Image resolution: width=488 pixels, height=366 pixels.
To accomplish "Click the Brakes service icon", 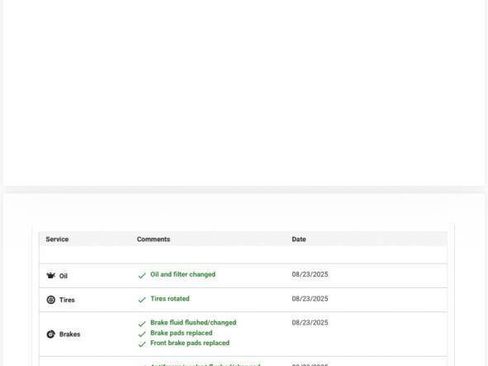I will point(51,334).
